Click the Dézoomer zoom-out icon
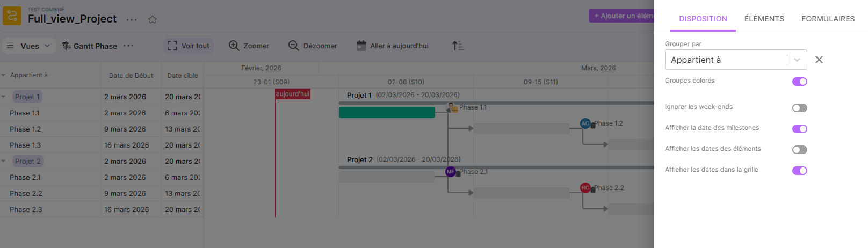This screenshot has width=868, height=248. pos(293,46)
